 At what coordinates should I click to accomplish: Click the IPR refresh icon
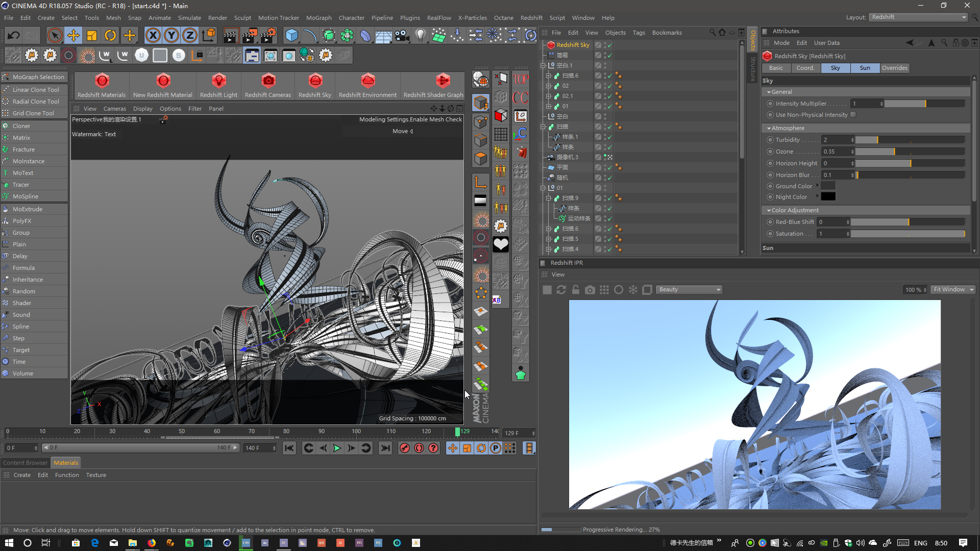coord(561,290)
